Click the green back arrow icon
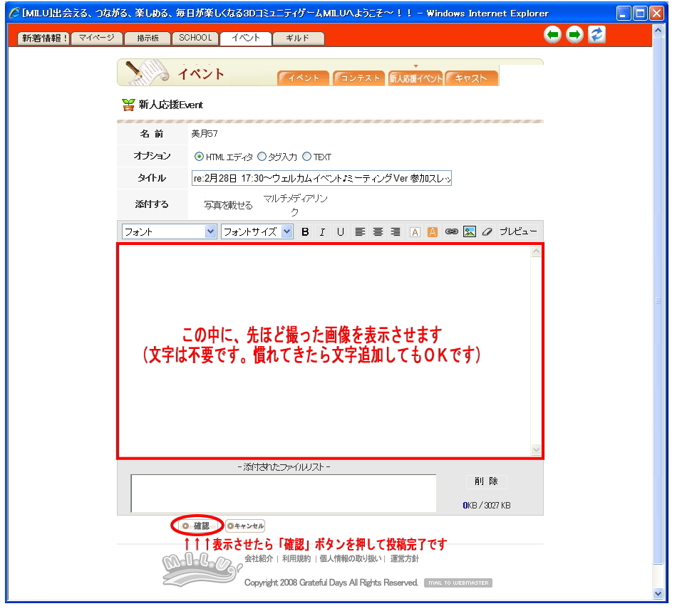 552,35
